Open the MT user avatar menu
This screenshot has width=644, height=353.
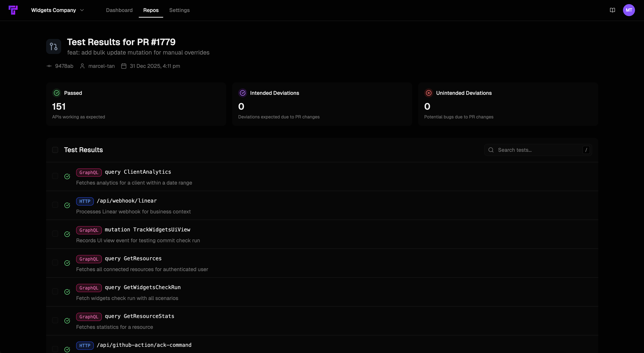[629, 10]
